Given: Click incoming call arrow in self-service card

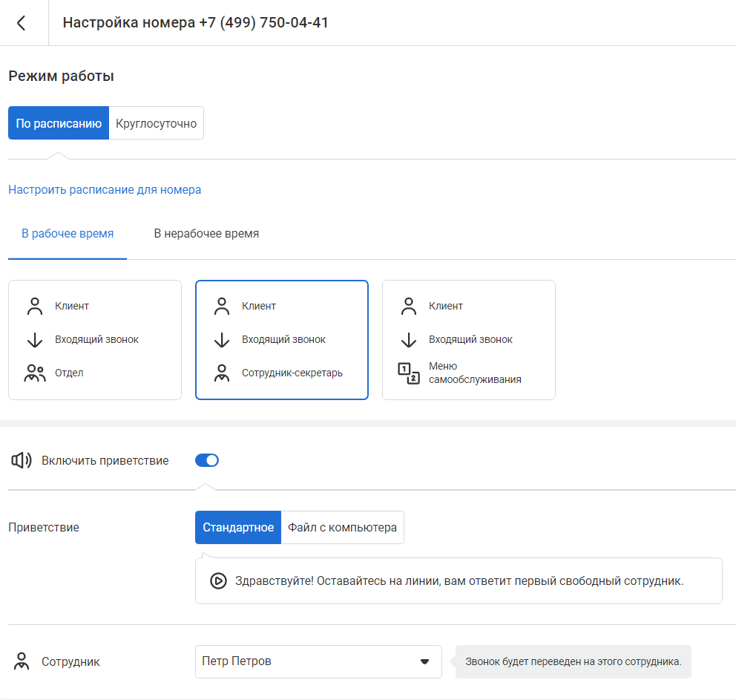Looking at the screenshot, I should 408,340.
